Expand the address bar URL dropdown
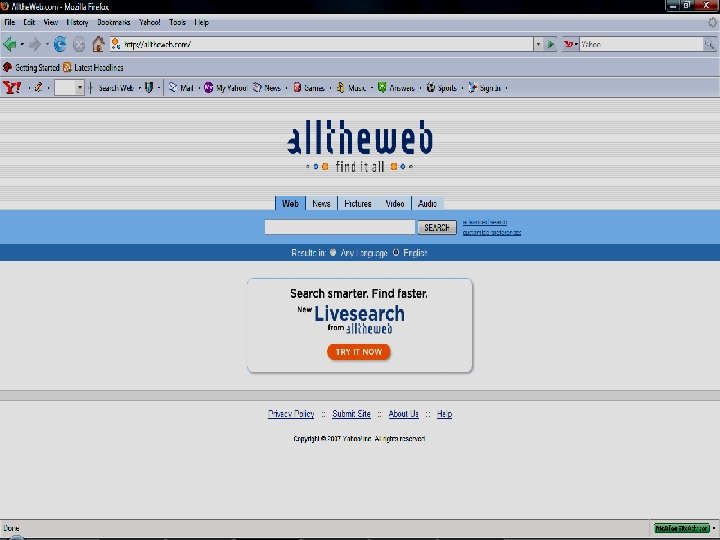 coord(538,45)
